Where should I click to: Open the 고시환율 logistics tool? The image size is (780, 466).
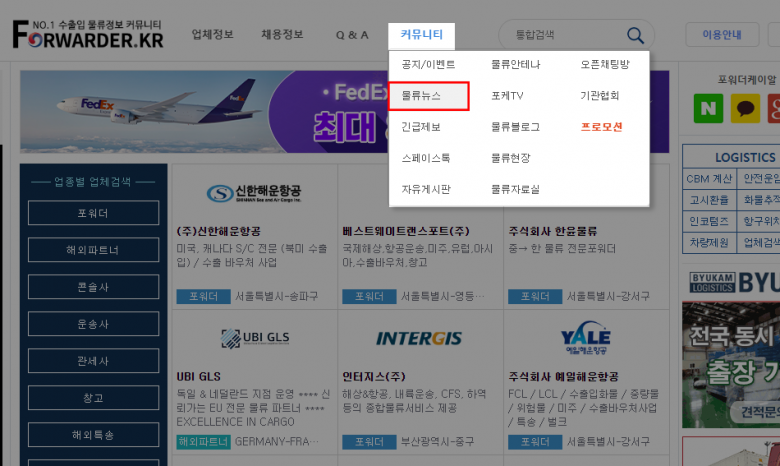[709, 200]
